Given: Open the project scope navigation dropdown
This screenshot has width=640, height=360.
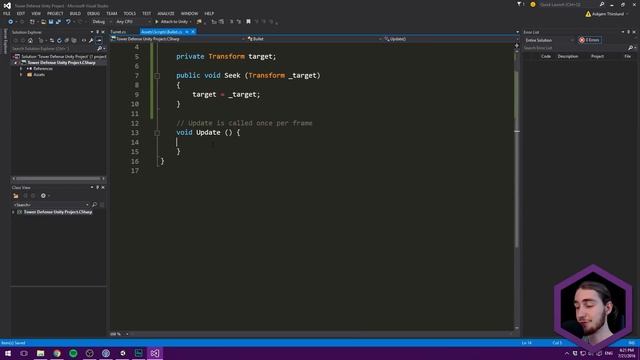Looking at the screenshot, I should (x=178, y=39).
